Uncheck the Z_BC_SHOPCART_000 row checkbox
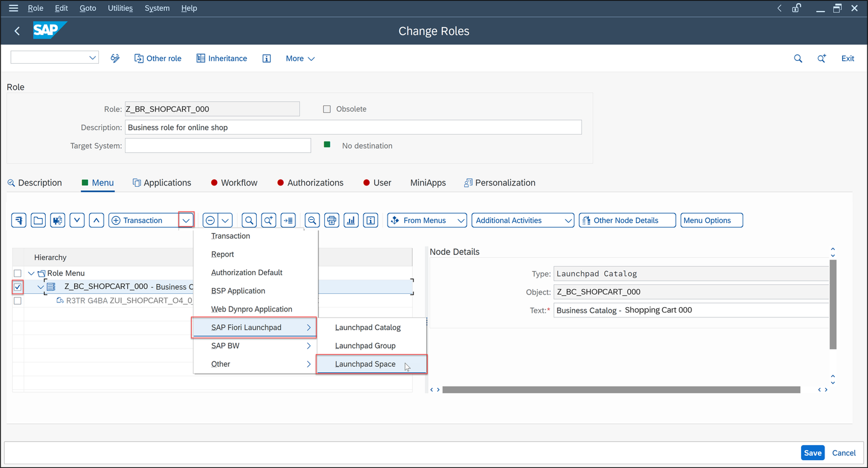The width and height of the screenshot is (868, 468). [17, 287]
